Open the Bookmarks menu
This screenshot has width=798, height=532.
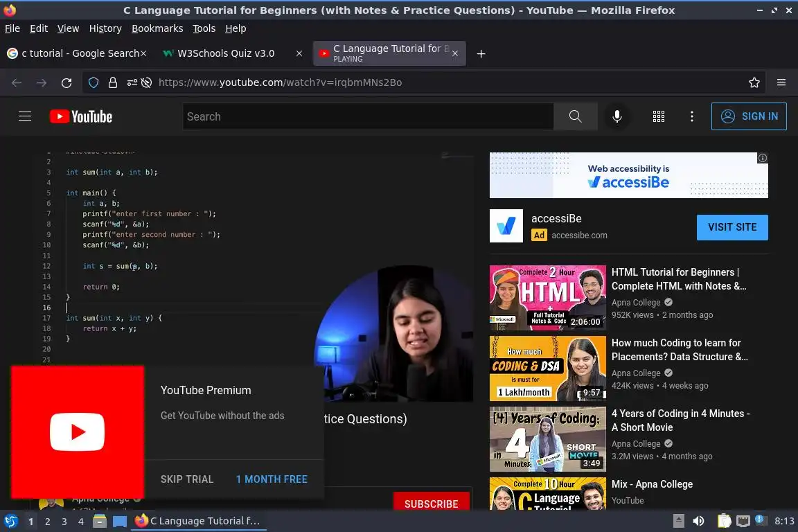[x=157, y=28]
